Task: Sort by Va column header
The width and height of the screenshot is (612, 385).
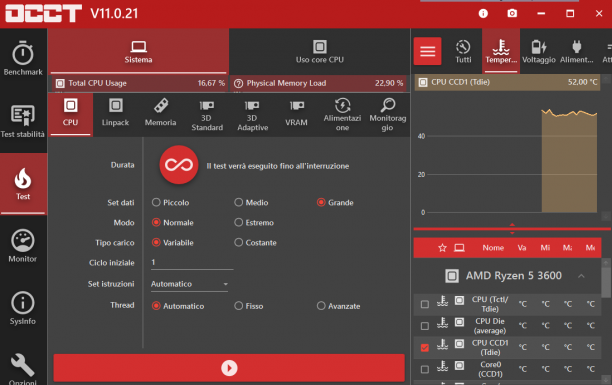Action: pyautogui.click(x=522, y=248)
